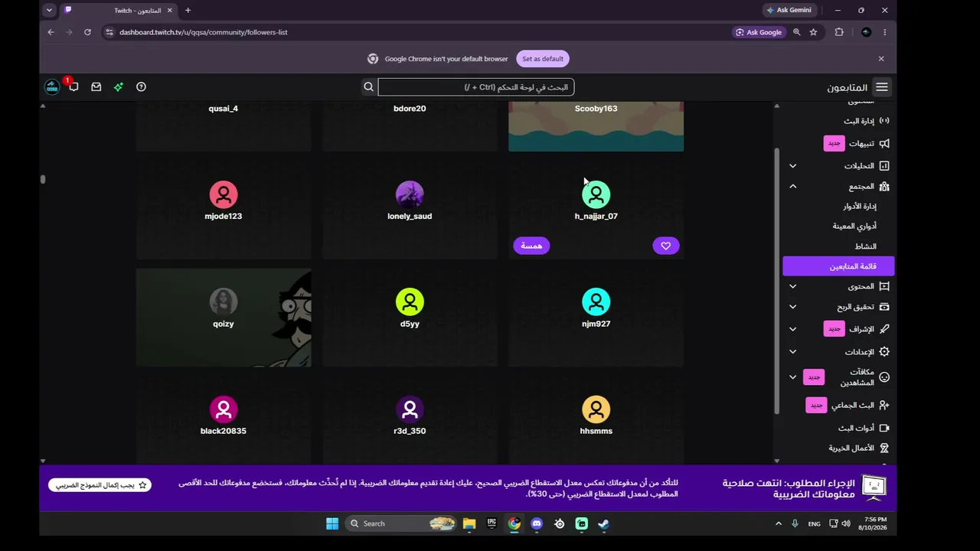
Task: Go back to previous page
Action: click(51, 32)
